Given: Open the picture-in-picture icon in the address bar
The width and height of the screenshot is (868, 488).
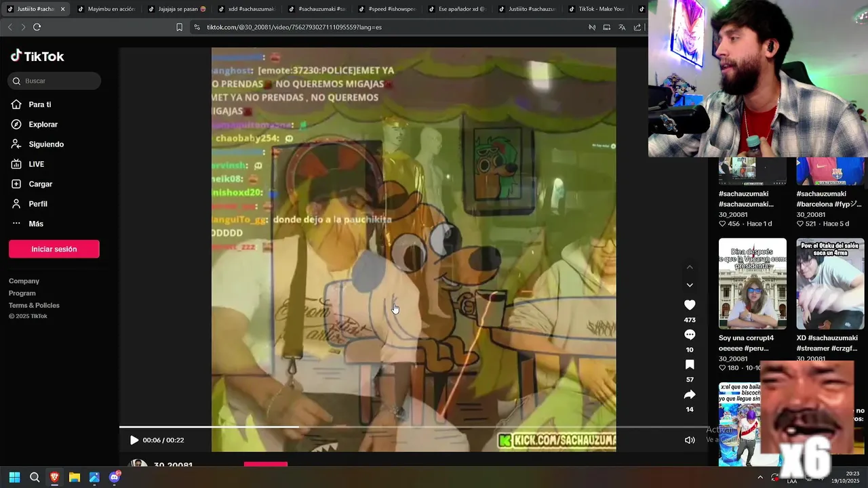Looking at the screenshot, I should 607,27.
